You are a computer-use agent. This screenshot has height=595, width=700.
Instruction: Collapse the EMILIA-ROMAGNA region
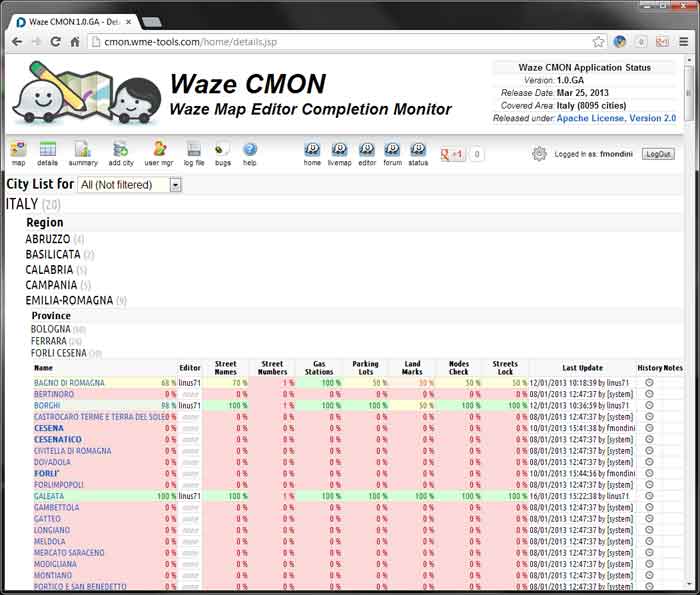point(69,300)
